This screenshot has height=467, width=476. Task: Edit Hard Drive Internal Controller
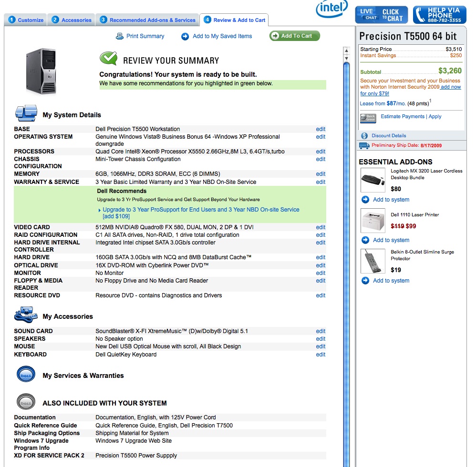click(x=321, y=243)
